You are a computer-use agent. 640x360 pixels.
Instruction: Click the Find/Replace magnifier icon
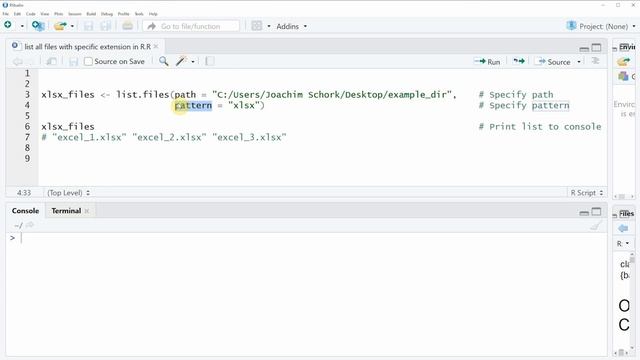click(164, 61)
